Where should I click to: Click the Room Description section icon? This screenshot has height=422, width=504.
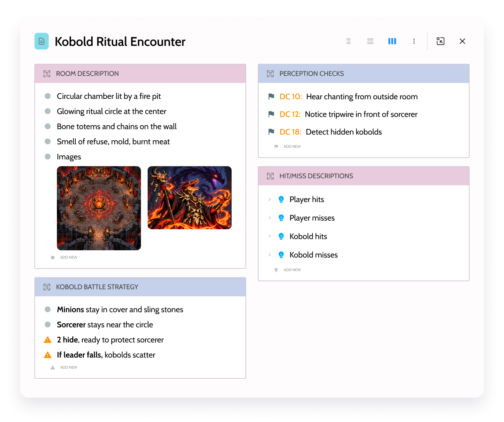[x=47, y=74]
